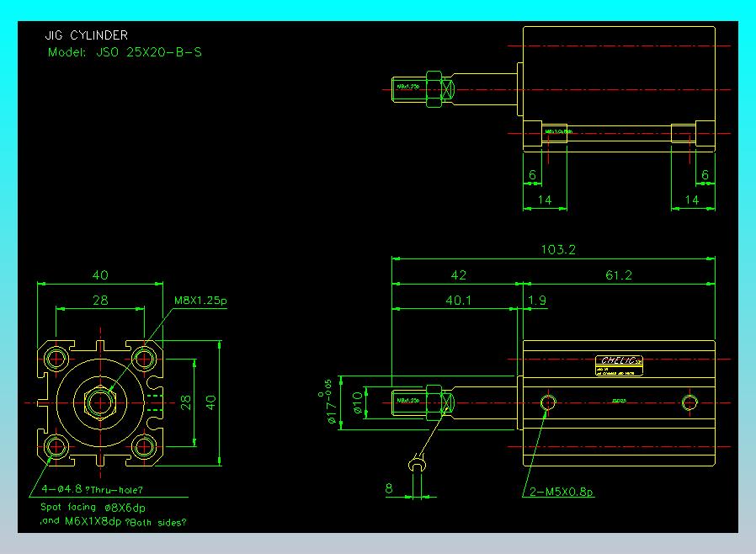This screenshot has width=756, height=554.
Task: Select the "Model: JSO 25X20-B-S" label
Action: click(125, 52)
